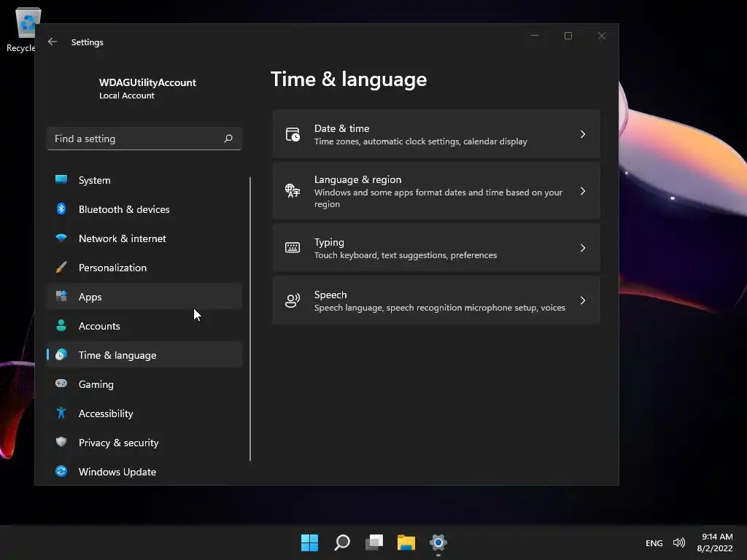
Task: Click the Typing keyboard icon
Action: coord(293,248)
